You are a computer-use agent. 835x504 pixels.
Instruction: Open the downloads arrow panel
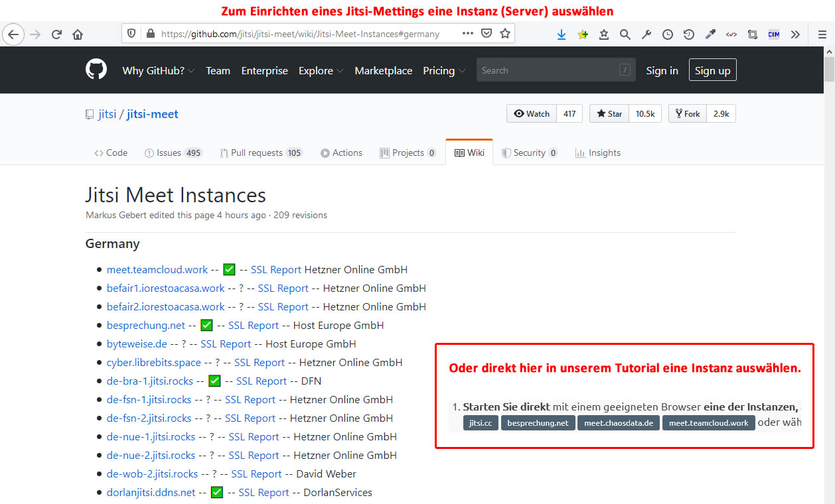pos(562,34)
